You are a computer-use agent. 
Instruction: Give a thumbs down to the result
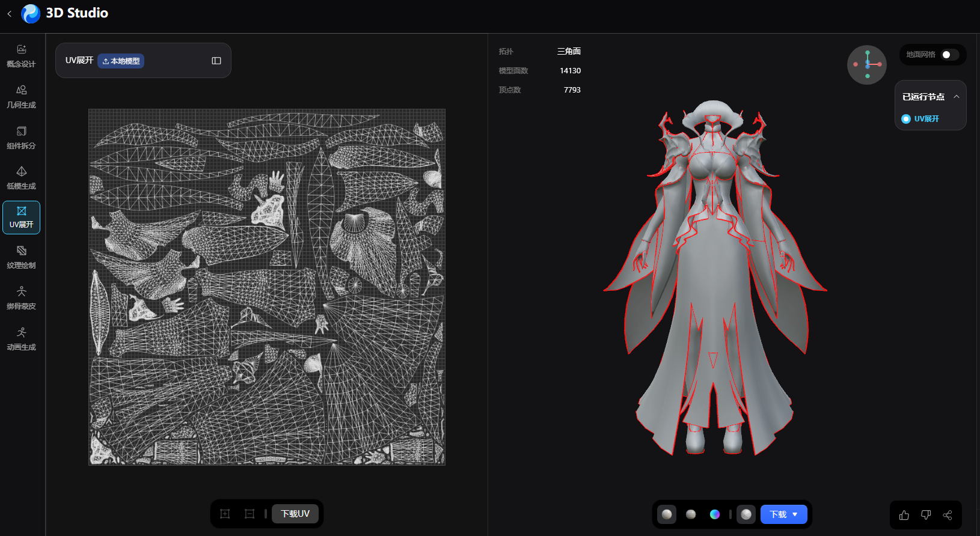point(926,515)
